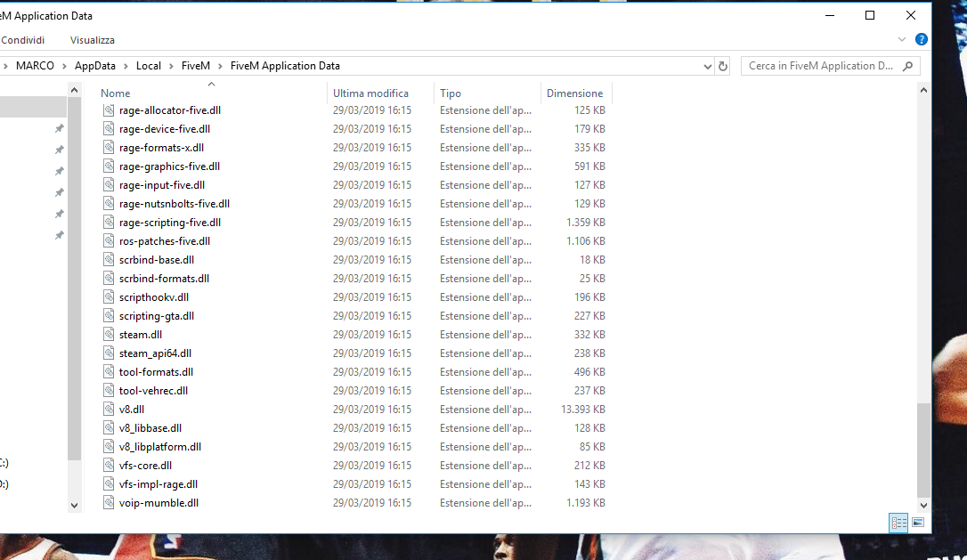
Task: Open the Visualizza ribbon tab
Action: pyautogui.click(x=92, y=39)
